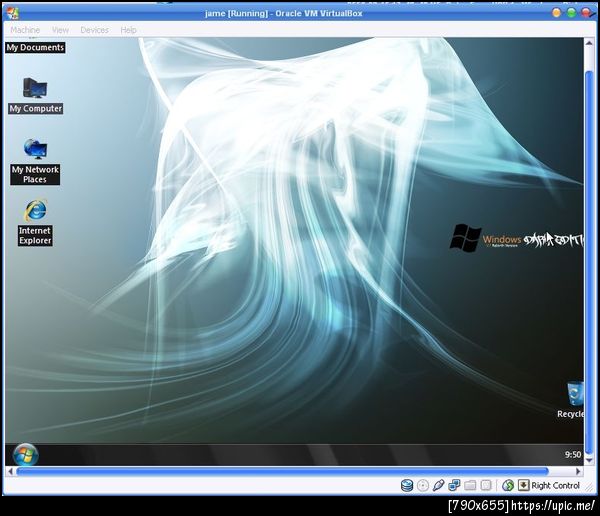This screenshot has height=516, width=600.
Task: Click the vertical scrollbar up arrow
Action: pos(589,43)
